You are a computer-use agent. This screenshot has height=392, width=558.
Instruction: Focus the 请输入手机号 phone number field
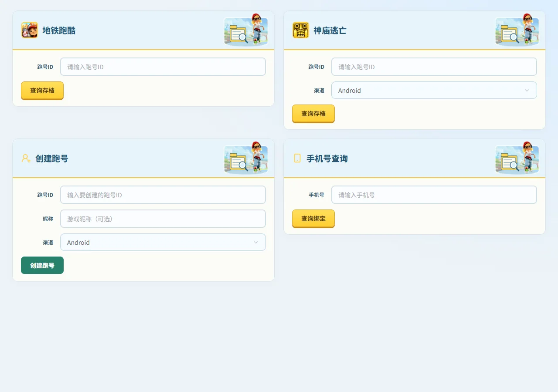[434, 195]
